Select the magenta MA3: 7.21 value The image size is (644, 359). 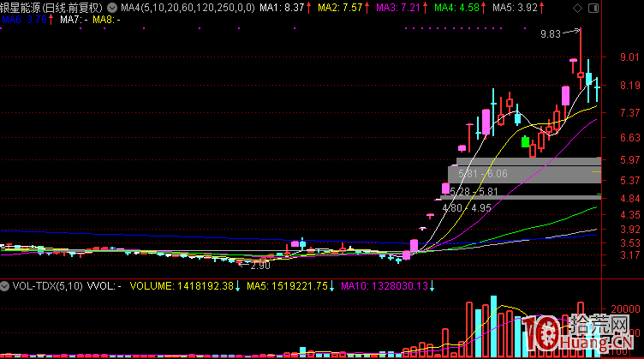pos(398,8)
